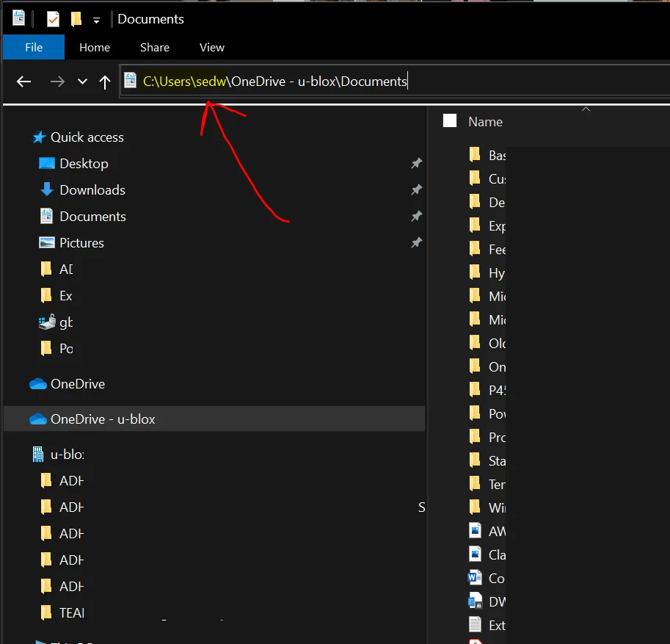Go up one folder level arrow
This screenshot has width=670, height=644.
coord(105,82)
